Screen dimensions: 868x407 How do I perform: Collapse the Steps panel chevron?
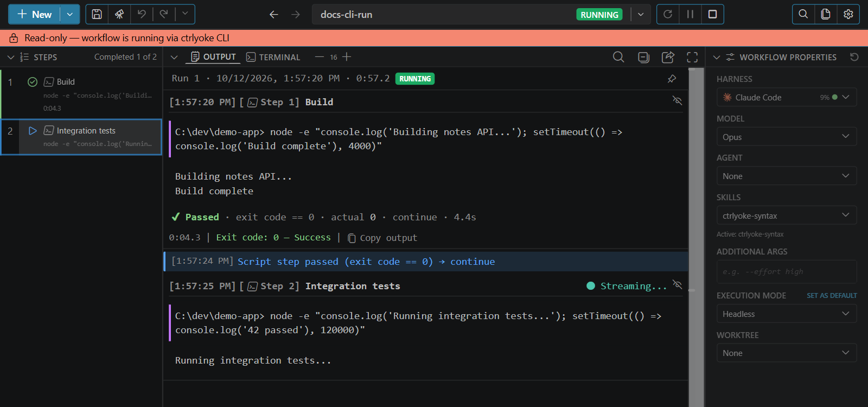(11, 57)
